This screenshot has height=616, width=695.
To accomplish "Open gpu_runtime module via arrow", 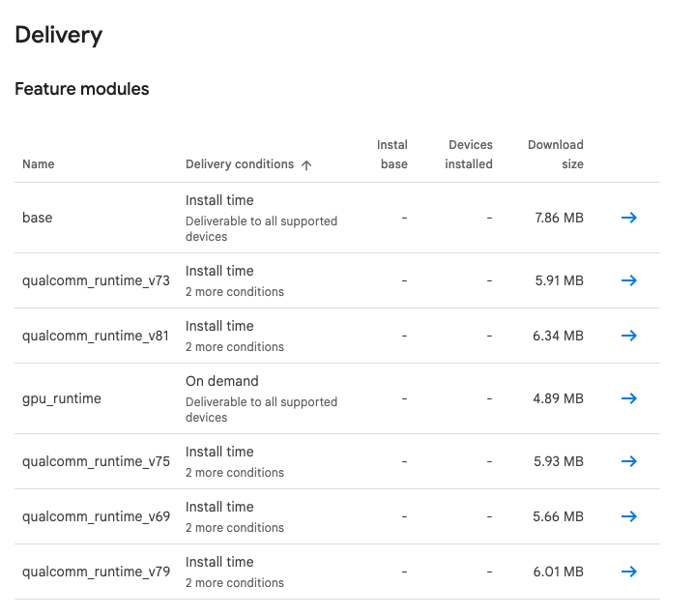I will [628, 398].
